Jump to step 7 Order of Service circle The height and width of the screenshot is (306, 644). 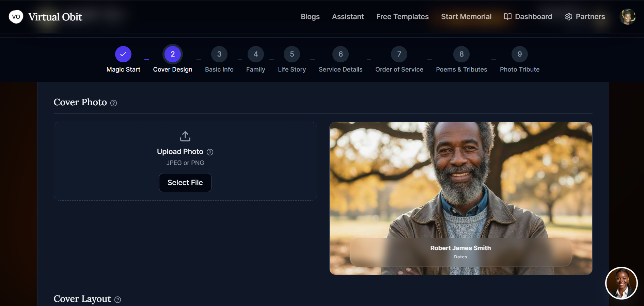tap(399, 54)
